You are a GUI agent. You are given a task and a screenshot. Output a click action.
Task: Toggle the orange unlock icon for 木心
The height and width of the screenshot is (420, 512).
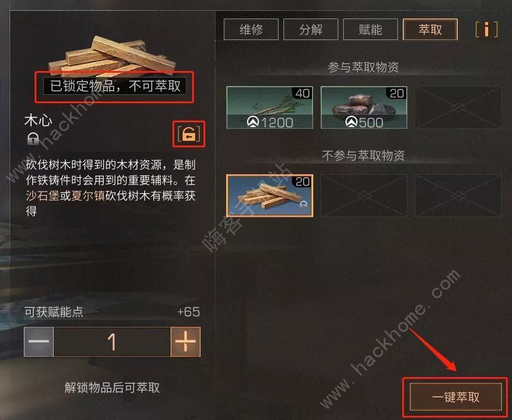189,134
